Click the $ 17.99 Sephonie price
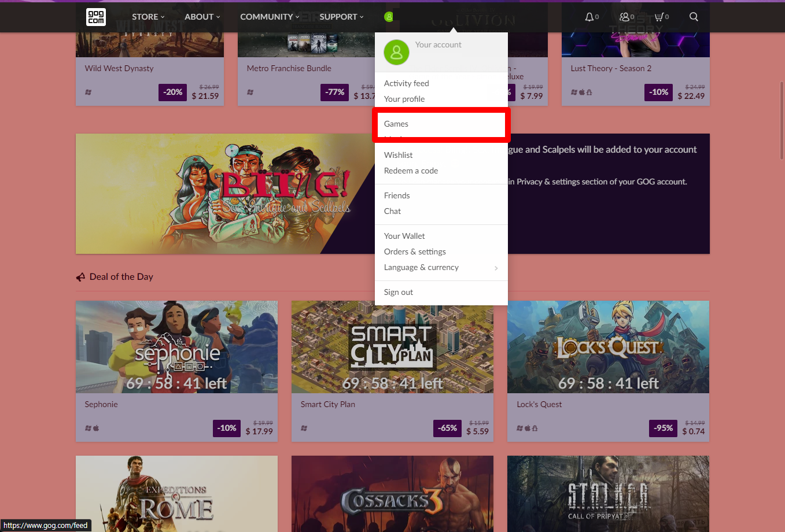This screenshot has width=785, height=532. point(259,431)
